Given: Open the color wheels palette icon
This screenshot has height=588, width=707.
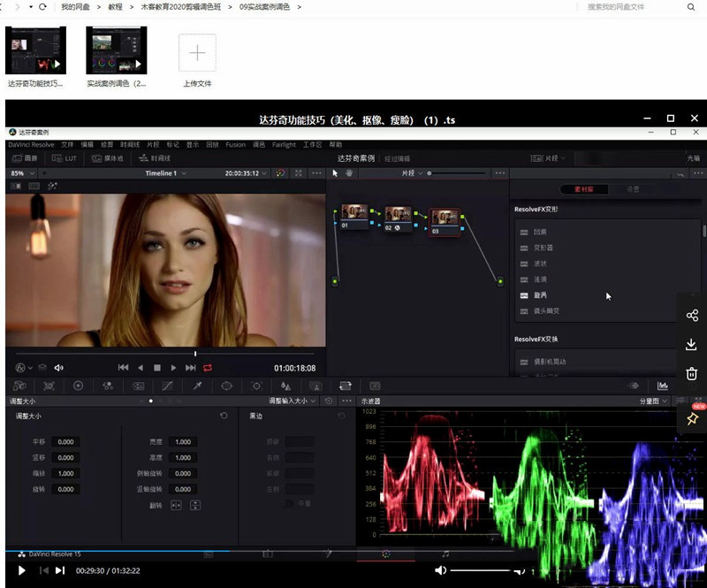Looking at the screenshot, I should pos(78,386).
